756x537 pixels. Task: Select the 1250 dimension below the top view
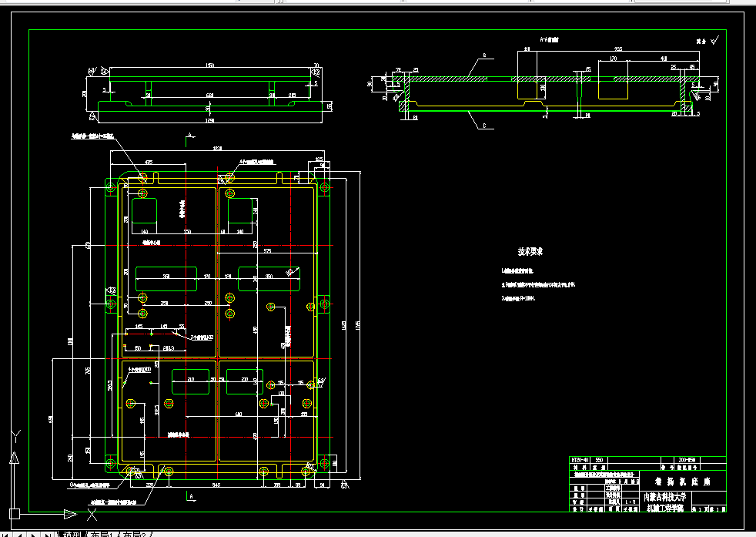(209, 121)
